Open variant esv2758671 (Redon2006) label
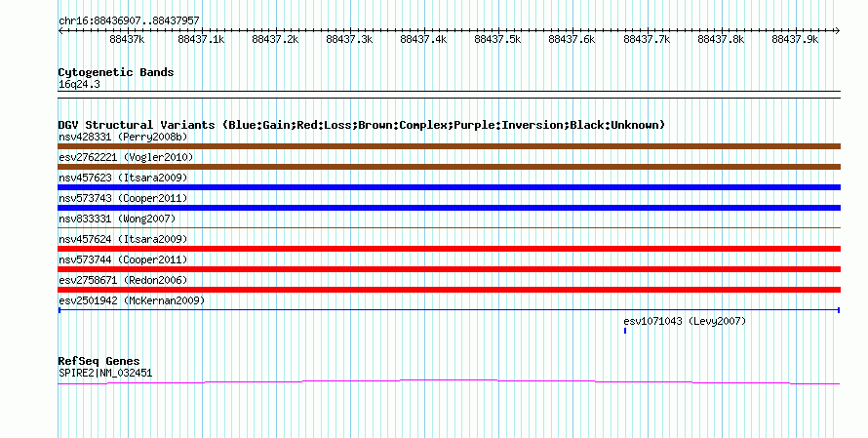The width and height of the screenshot is (868, 438). 123,280
